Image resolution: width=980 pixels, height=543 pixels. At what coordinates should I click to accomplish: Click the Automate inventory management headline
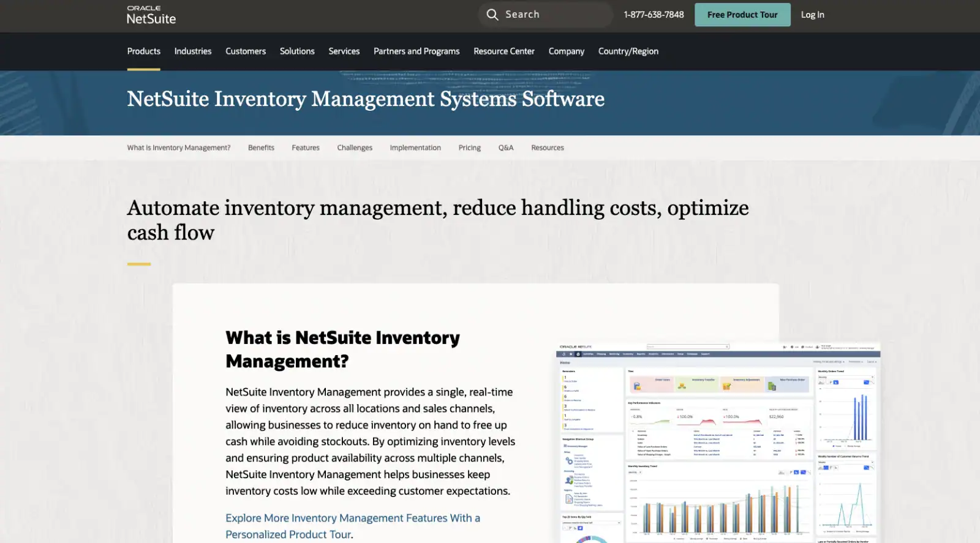pyautogui.click(x=438, y=220)
